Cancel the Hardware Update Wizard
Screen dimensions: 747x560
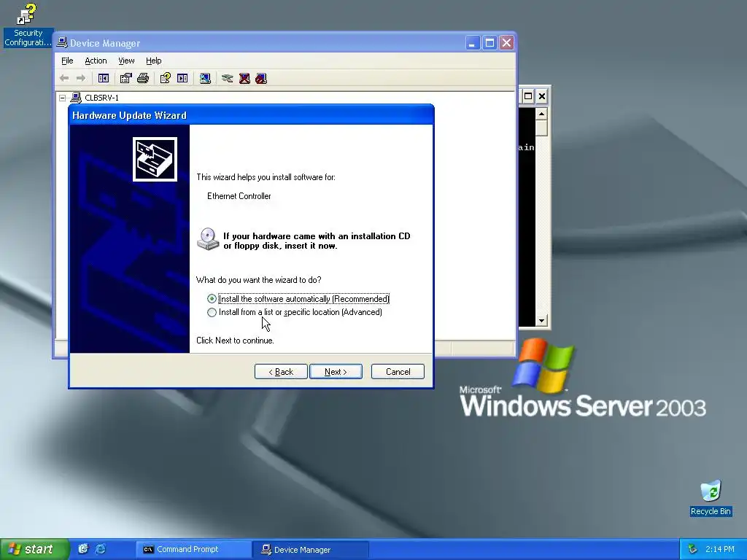pos(398,371)
